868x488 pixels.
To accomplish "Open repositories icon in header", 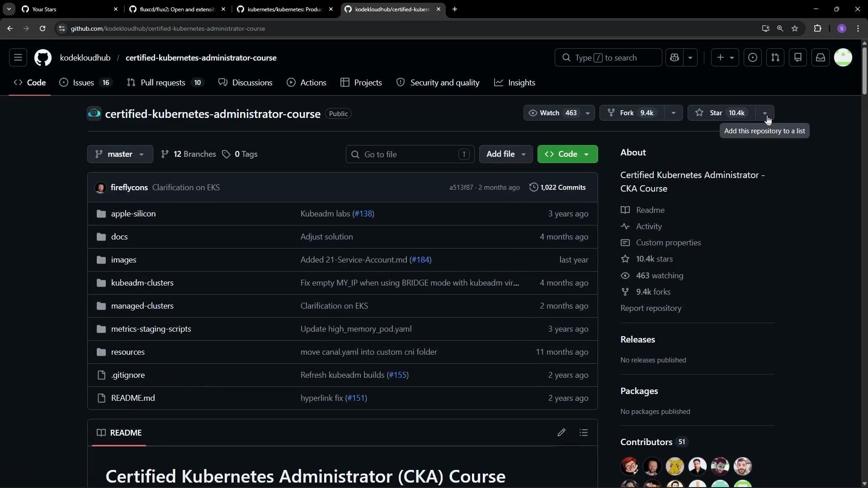I will pos(798,57).
